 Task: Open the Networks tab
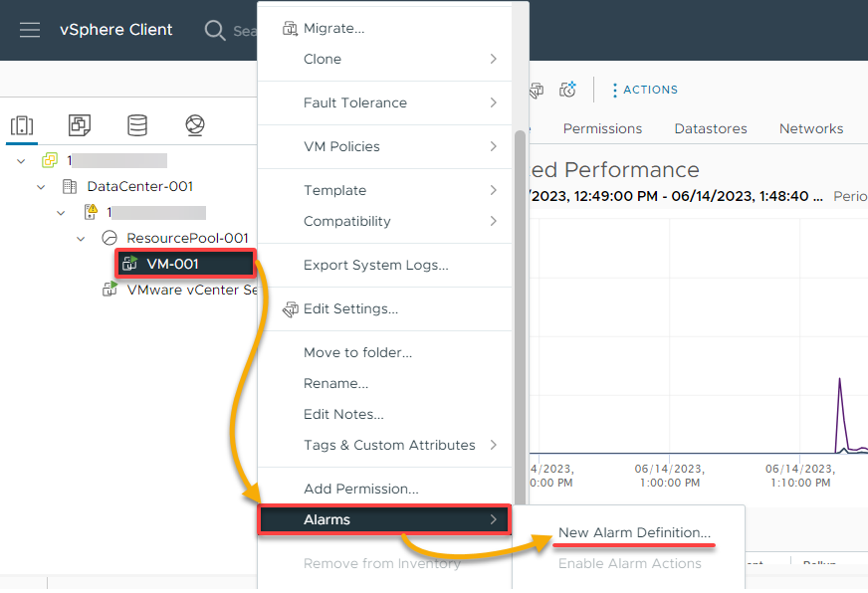tap(811, 129)
